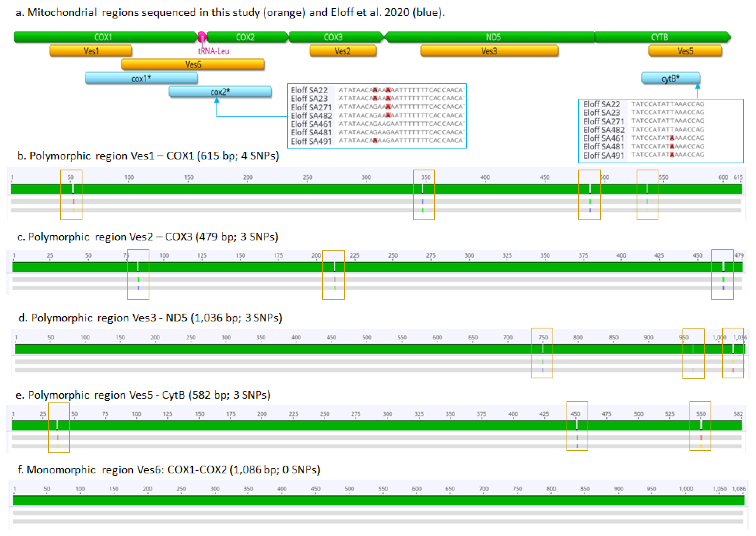The height and width of the screenshot is (536, 756).
Task: Click the blue cox1* region bar
Action: click(x=141, y=78)
